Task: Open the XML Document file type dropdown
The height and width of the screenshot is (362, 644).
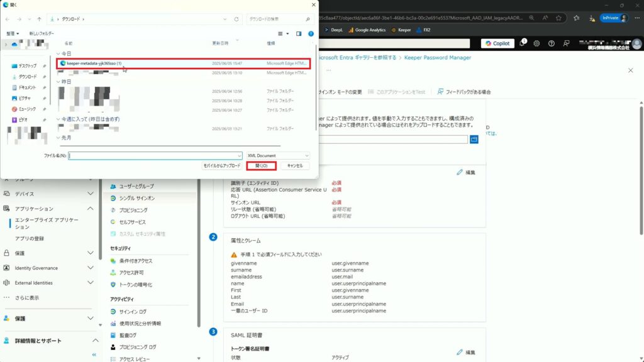Action: pos(278,156)
